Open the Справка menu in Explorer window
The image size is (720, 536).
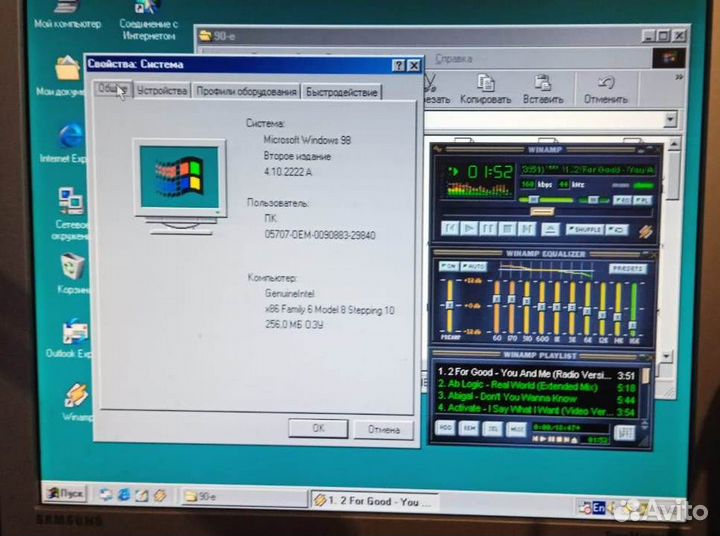pyautogui.click(x=454, y=58)
